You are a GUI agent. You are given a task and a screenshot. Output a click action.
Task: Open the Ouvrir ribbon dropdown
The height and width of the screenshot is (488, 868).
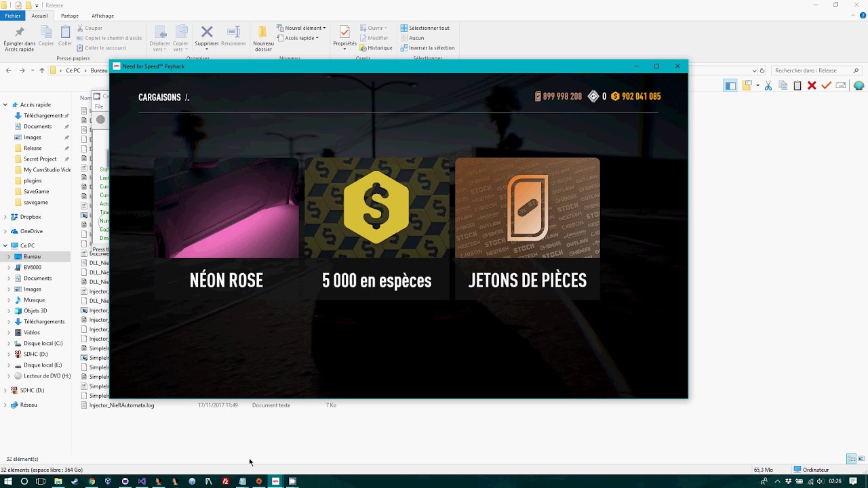(374, 28)
